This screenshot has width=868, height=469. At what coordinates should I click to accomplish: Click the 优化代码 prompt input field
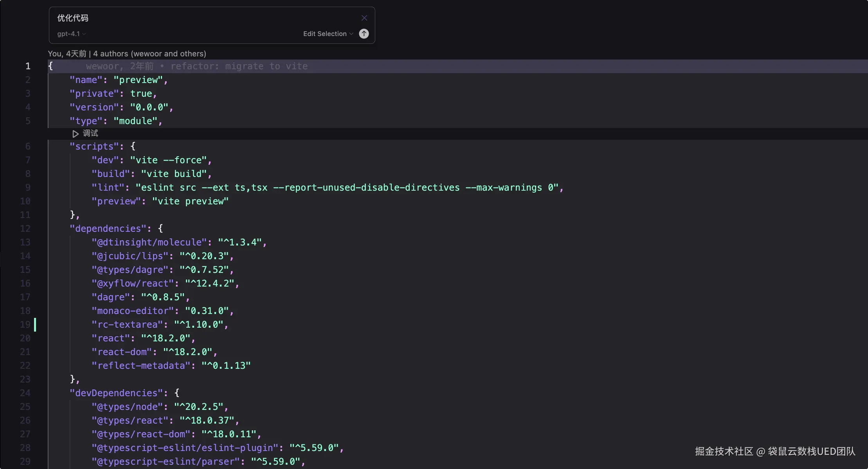tap(196, 18)
